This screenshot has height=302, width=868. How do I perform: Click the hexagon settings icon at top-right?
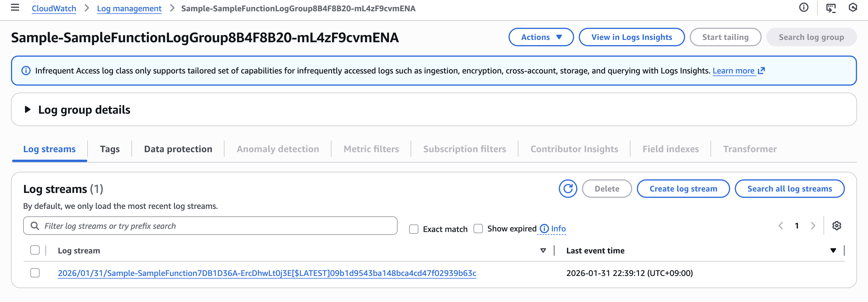click(x=852, y=8)
